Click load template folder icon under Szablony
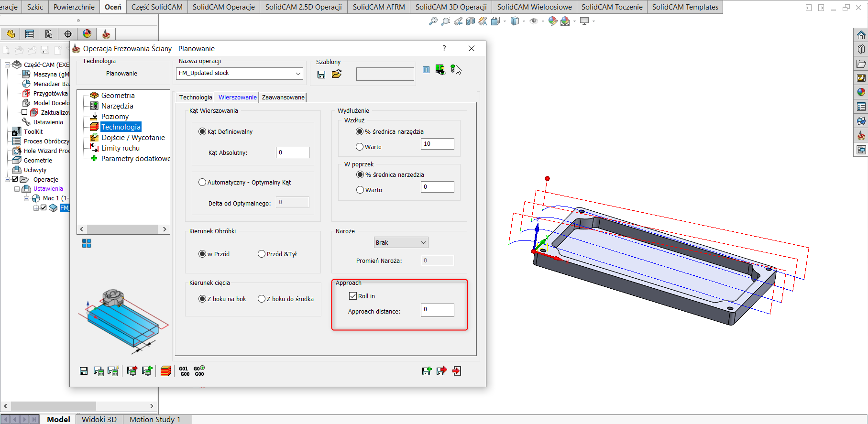 click(x=337, y=74)
